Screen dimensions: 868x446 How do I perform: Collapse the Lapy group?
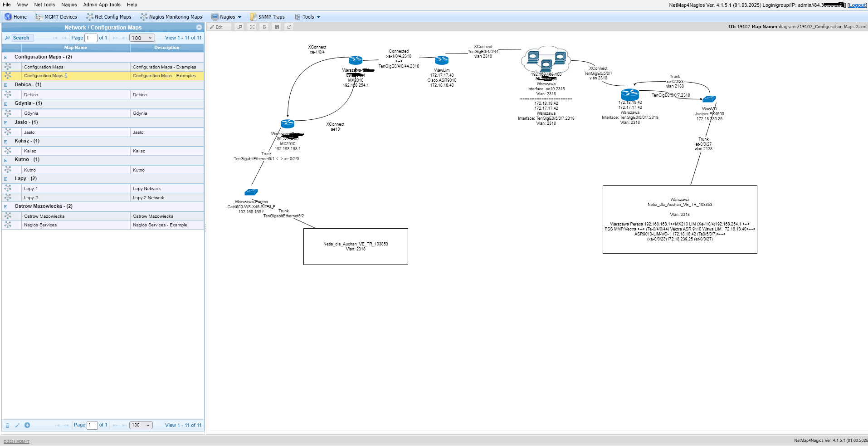6,179
